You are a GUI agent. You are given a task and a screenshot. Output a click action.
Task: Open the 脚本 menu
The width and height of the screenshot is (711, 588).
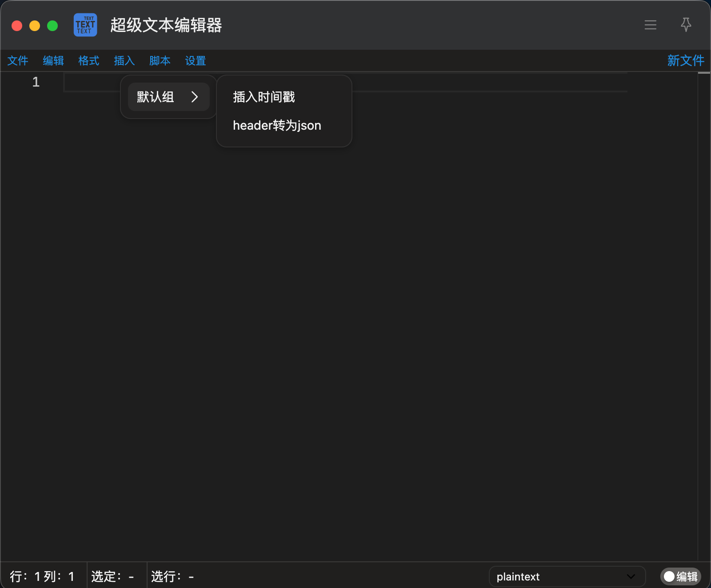160,61
